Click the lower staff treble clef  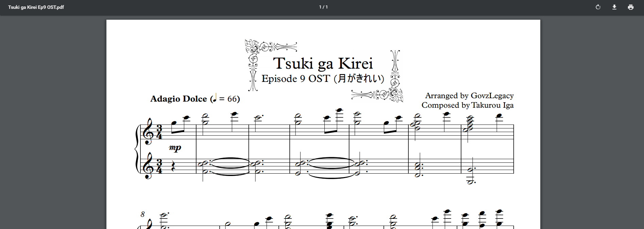149,166
